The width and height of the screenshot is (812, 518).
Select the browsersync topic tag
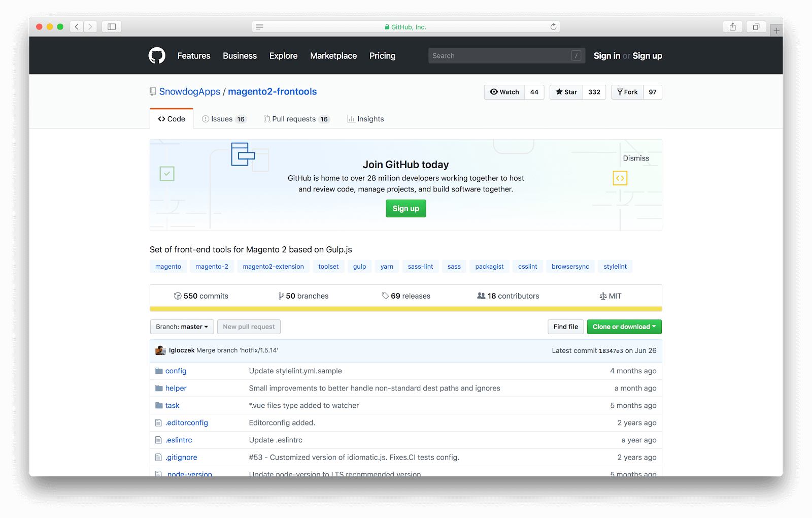tap(570, 267)
